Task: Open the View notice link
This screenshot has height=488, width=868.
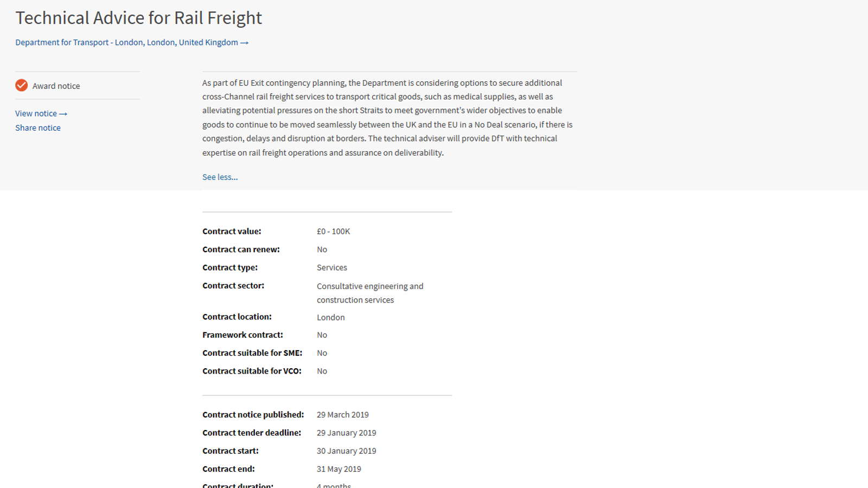Action: (36, 113)
